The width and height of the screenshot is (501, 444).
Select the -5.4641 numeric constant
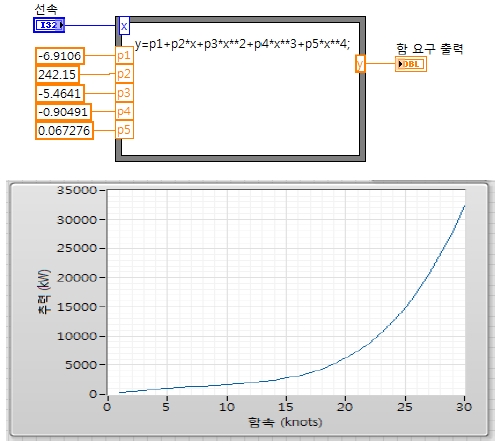60,93
